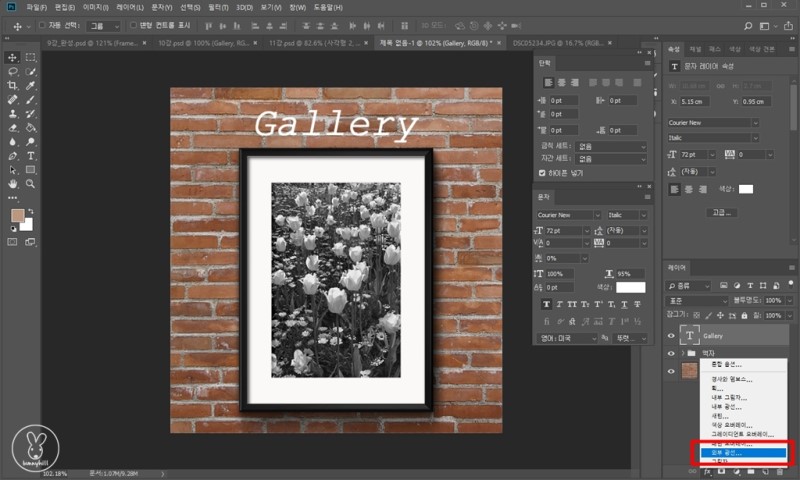This screenshot has width=800, height=480.
Task: Activate the Hand tool
Action: click(x=13, y=184)
